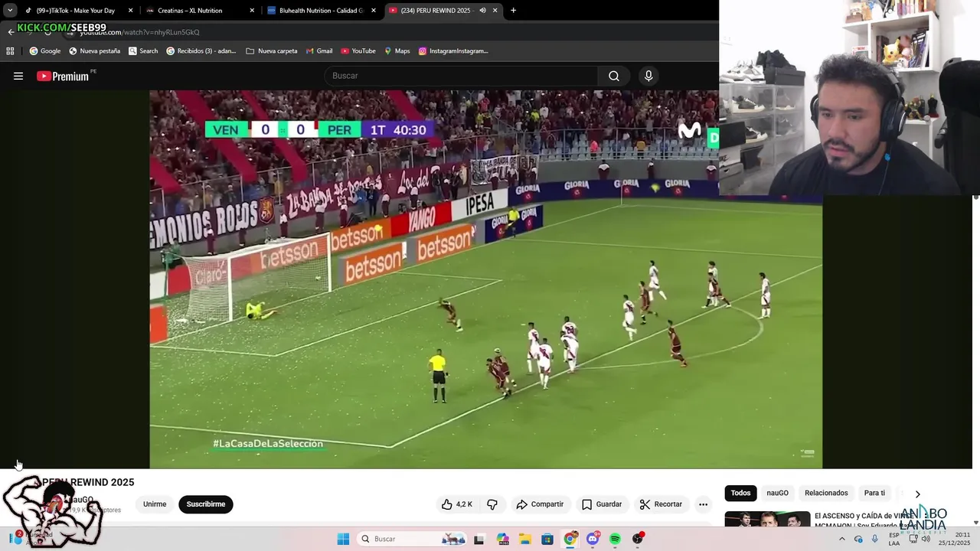
Task: Open recommended video about Vince McMahon thumbnail
Action: (x=767, y=519)
